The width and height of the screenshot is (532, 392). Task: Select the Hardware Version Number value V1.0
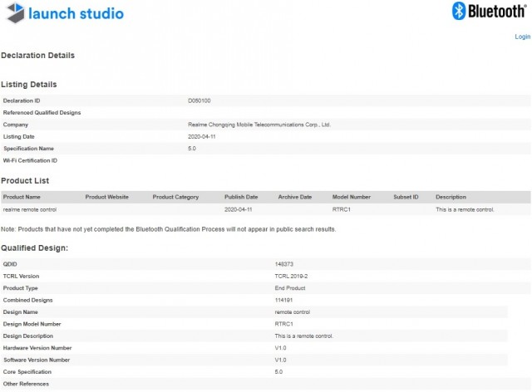[x=281, y=348]
